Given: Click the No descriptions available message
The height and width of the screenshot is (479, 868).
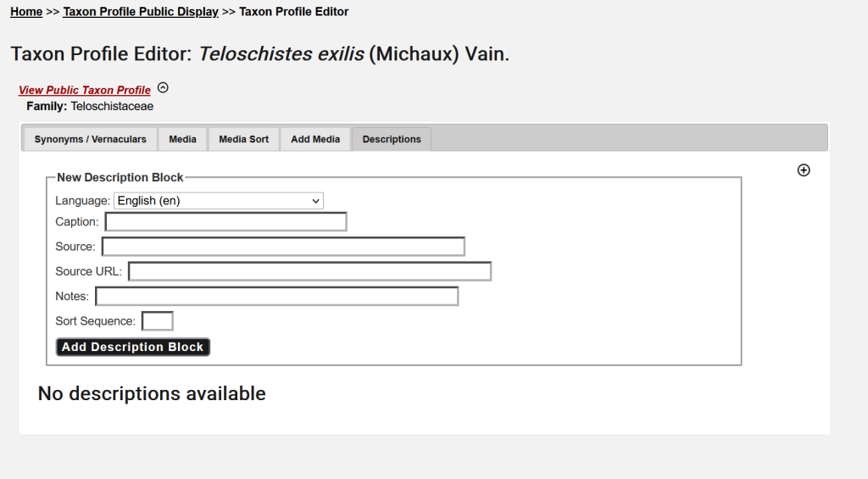Looking at the screenshot, I should click(x=152, y=393).
